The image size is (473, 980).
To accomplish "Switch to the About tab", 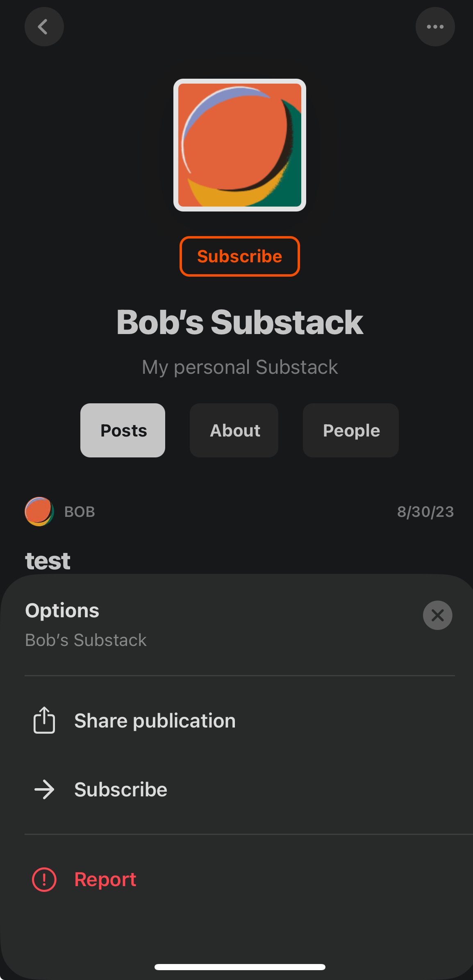I will coord(234,430).
